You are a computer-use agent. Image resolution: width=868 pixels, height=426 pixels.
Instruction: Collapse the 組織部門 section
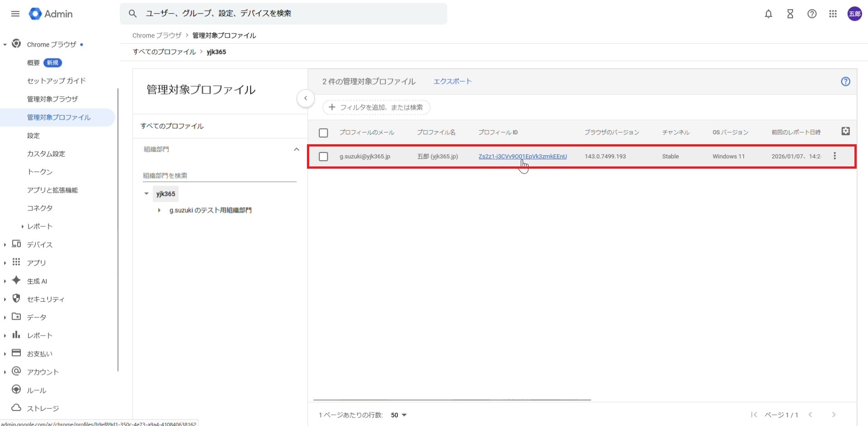pyautogui.click(x=297, y=149)
